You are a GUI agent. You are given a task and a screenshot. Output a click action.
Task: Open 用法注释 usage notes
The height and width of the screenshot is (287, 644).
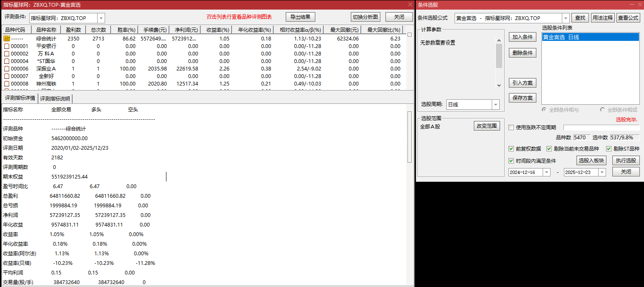pos(603,18)
